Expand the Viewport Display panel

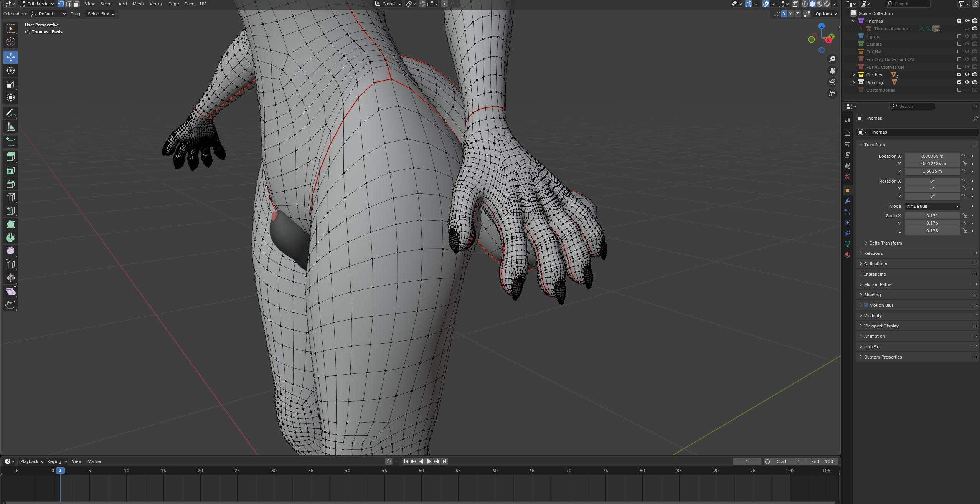[881, 326]
